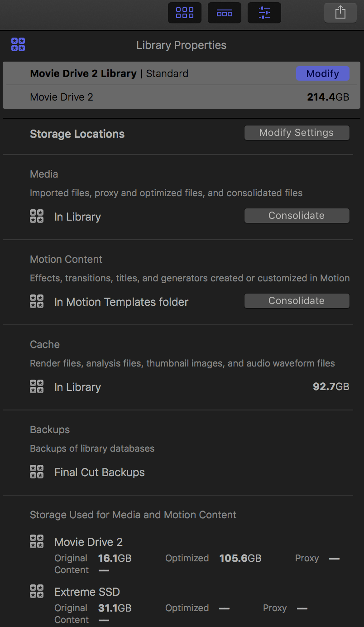Image resolution: width=364 pixels, height=627 pixels.
Task: Toggle the Timeline display button in toolbar
Action: (225, 13)
